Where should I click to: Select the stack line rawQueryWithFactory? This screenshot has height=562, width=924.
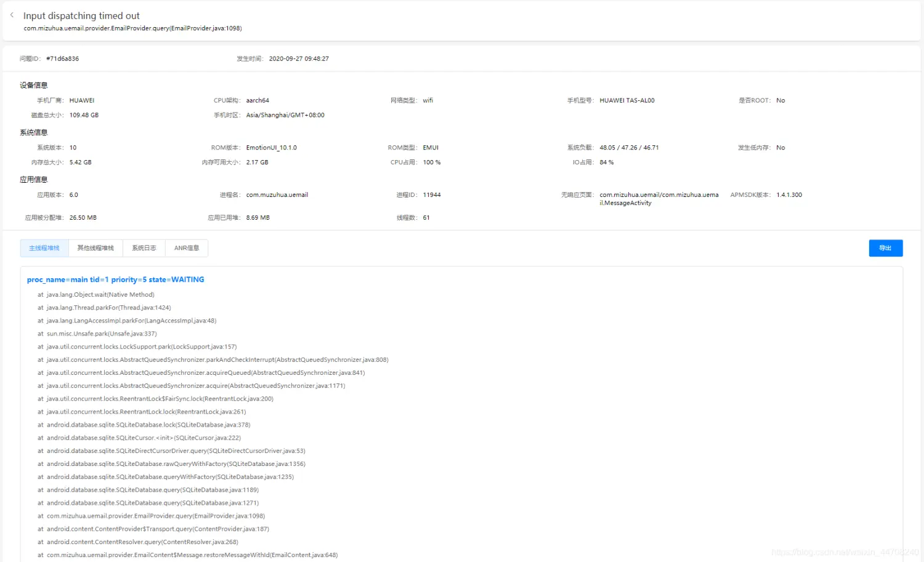[x=171, y=464]
